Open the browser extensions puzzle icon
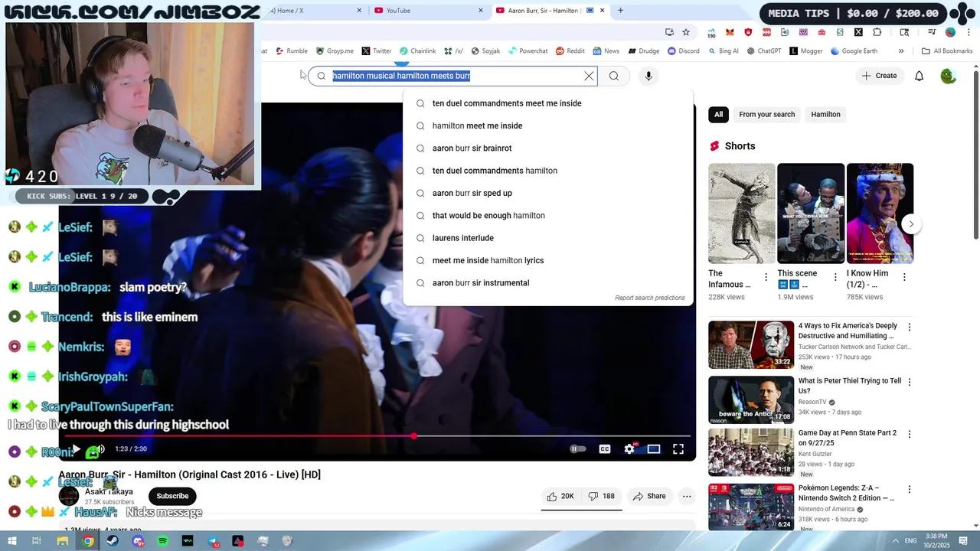 (x=877, y=32)
